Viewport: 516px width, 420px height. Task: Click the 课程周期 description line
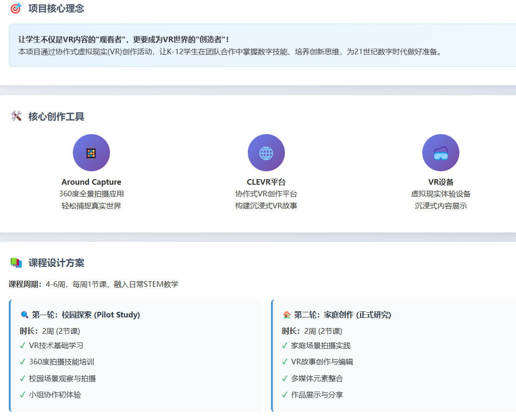[x=93, y=284]
